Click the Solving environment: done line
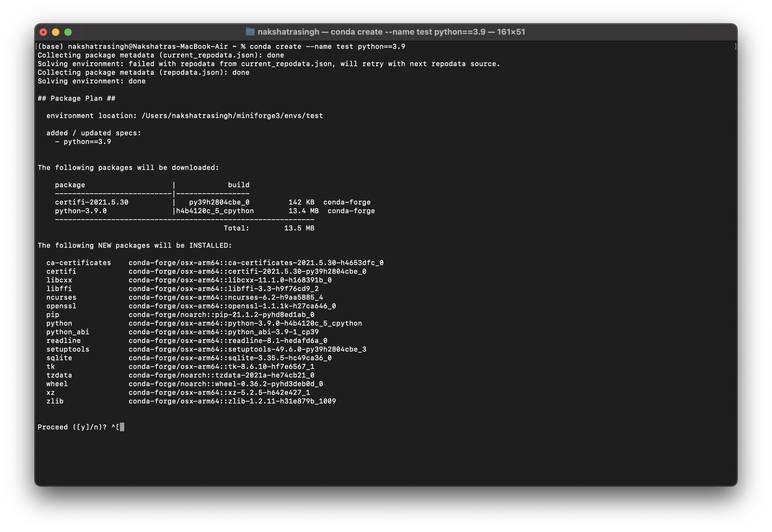The image size is (772, 532). (x=92, y=81)
